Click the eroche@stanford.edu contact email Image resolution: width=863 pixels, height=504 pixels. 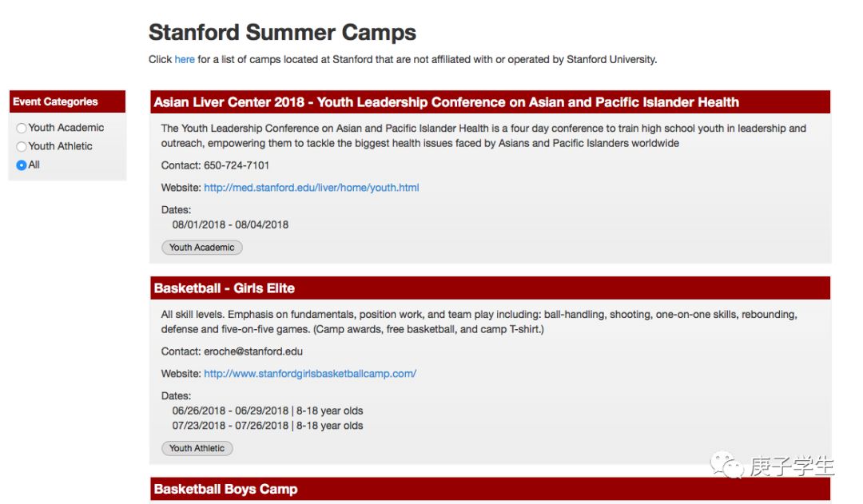tap(253, 351)
